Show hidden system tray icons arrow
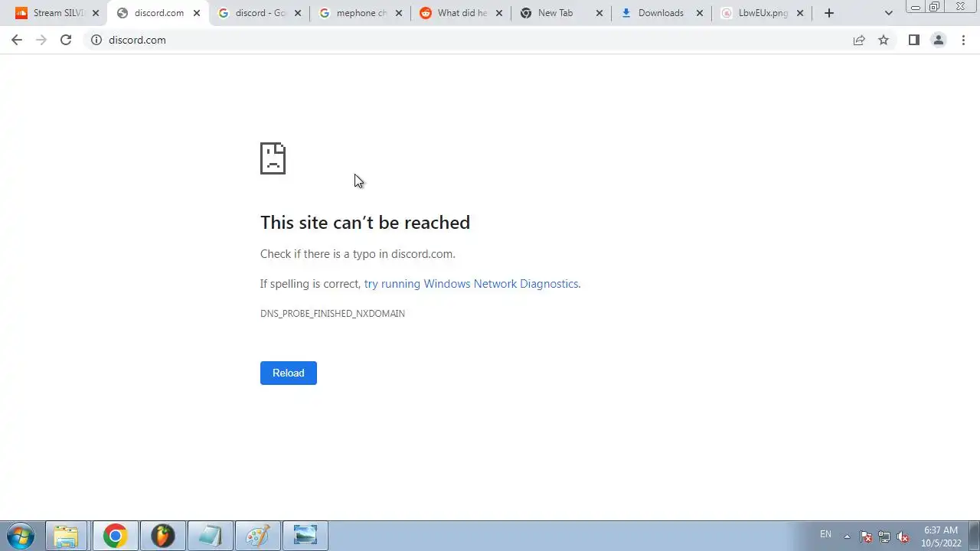 (847, 536)
